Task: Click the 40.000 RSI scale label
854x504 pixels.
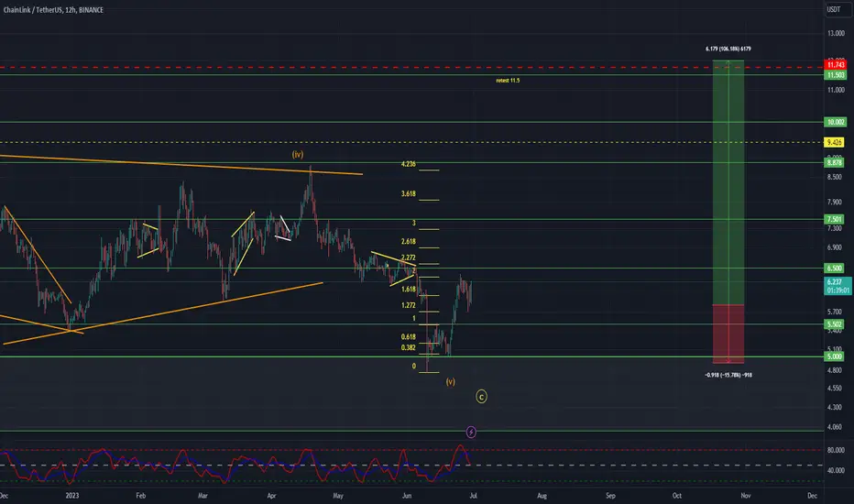Action: (x=836, y=470)
